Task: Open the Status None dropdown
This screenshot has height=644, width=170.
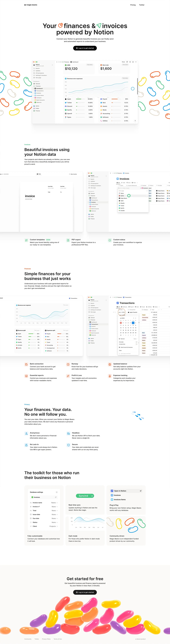Action: [x=55, y=522]
